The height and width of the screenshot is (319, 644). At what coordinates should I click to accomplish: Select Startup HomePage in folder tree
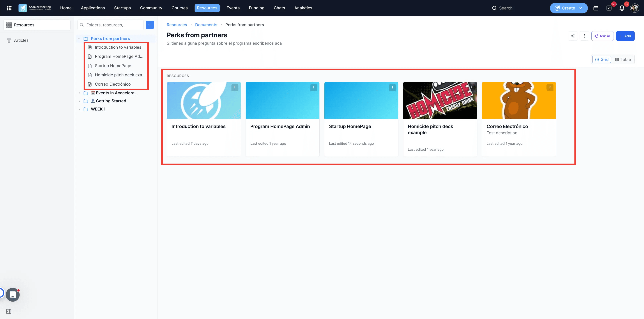point(113,66)
